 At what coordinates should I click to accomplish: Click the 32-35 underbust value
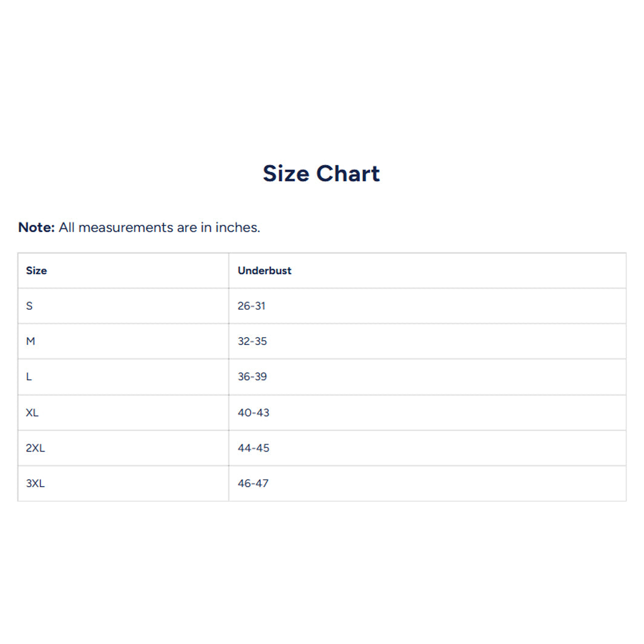252,341
